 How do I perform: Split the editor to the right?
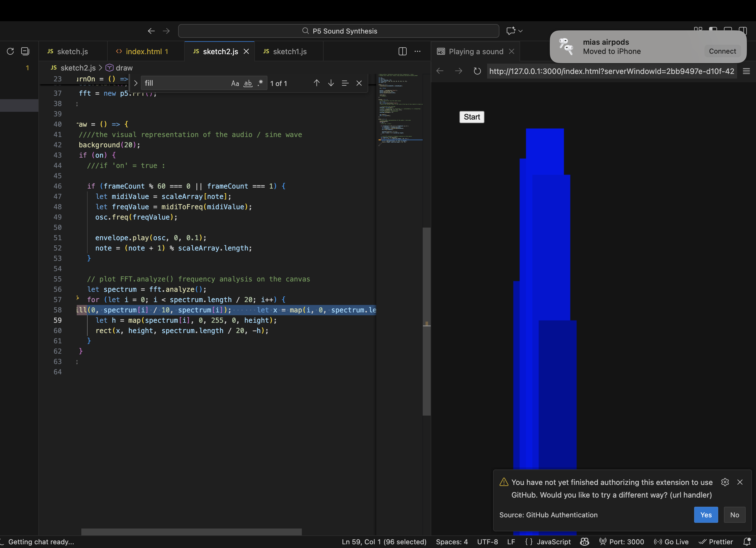pyautogui.click(x=402, y=51)
